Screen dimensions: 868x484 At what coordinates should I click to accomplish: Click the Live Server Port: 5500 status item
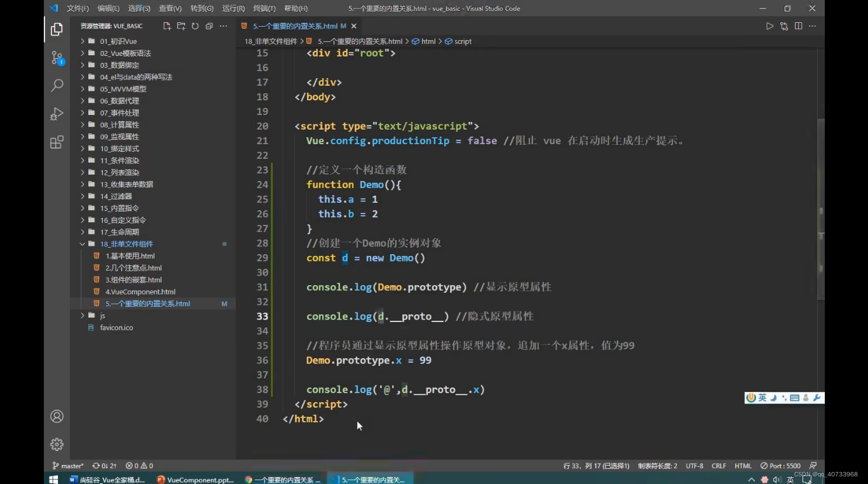click(x=780, y=466)
